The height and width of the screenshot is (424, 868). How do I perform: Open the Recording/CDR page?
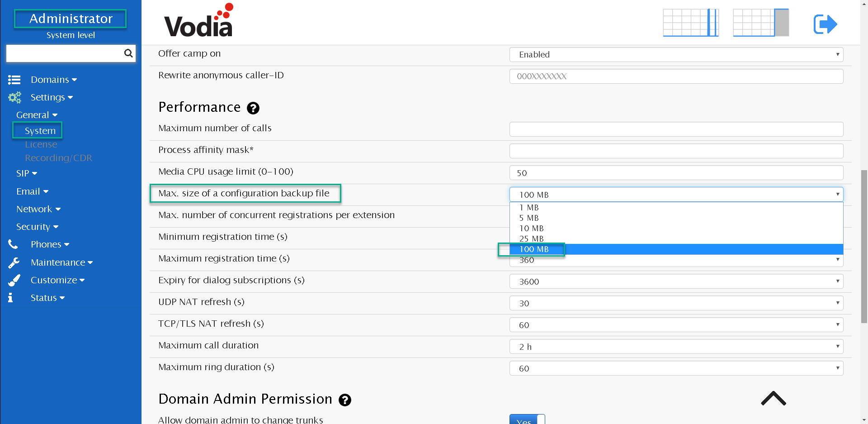click(58, 158)
